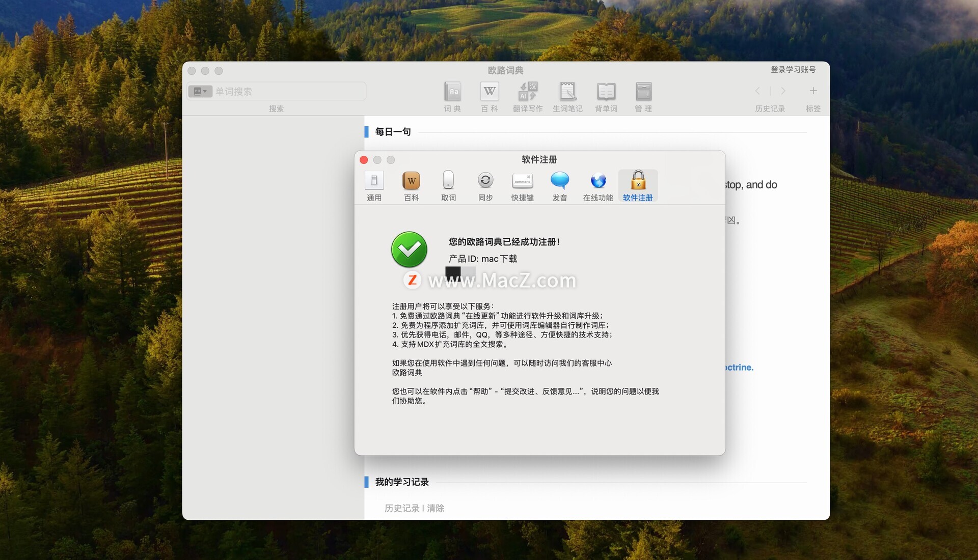Click the green checkmark success icon

point(409,249)
